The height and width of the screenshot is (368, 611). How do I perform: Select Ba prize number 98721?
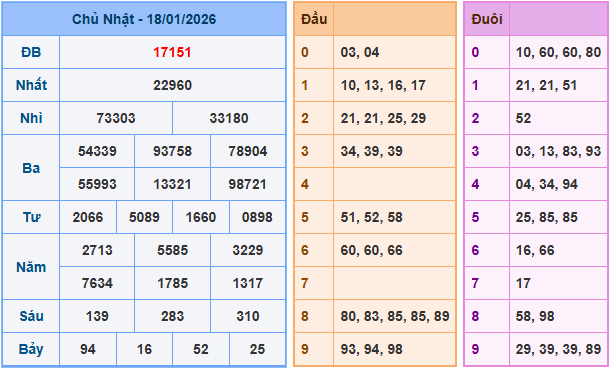point(247,184)
